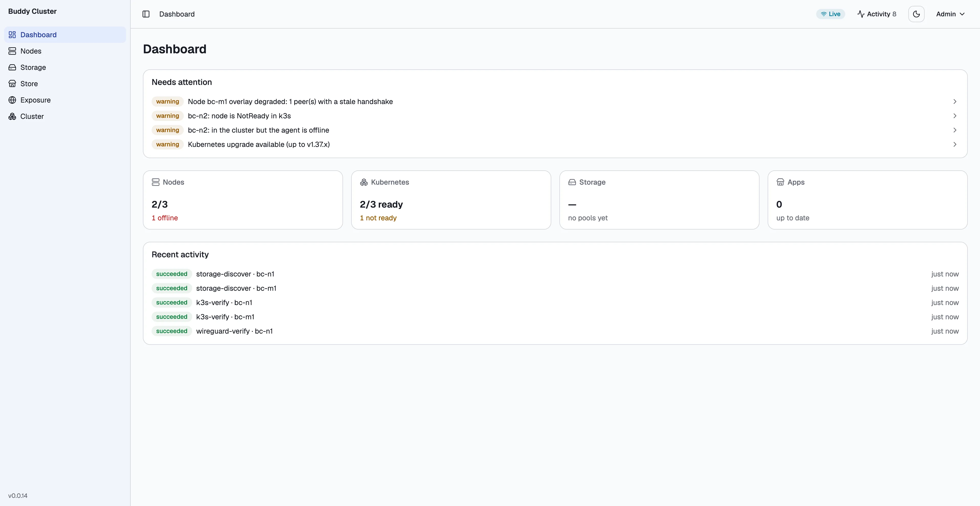980x506 pixels.
Task: Click the Needs attention heading
Action: (x=182, y=82)
